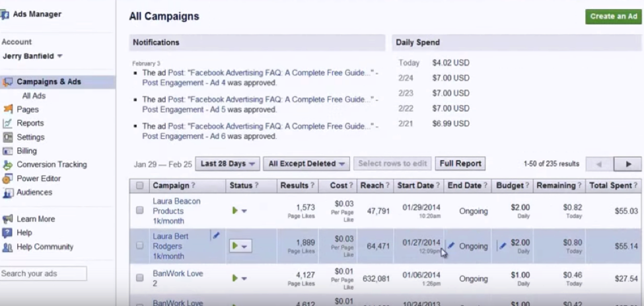Click the 1-50 of 235 results text
Image resolution: width=644 pixels, height=306 pixels.
pyautogui.click(x=551, y=164)
